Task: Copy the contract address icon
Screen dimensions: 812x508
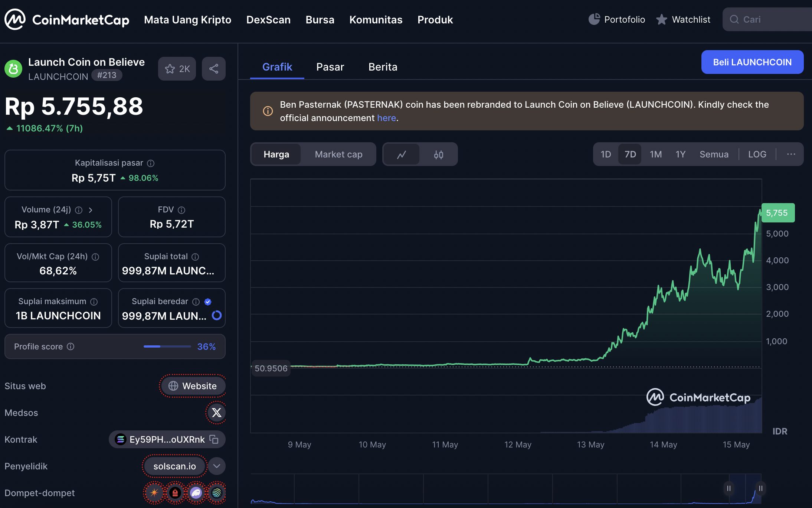Action: tap(214, 439)
